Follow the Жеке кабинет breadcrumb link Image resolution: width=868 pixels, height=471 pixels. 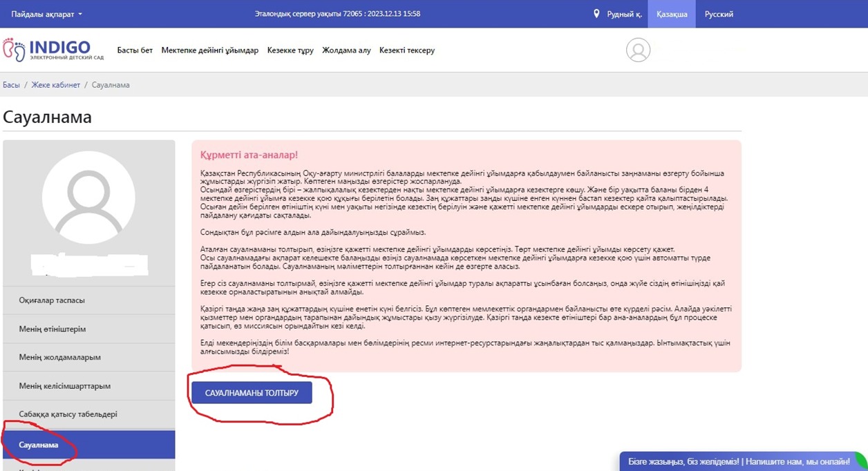tap(56, 85)
